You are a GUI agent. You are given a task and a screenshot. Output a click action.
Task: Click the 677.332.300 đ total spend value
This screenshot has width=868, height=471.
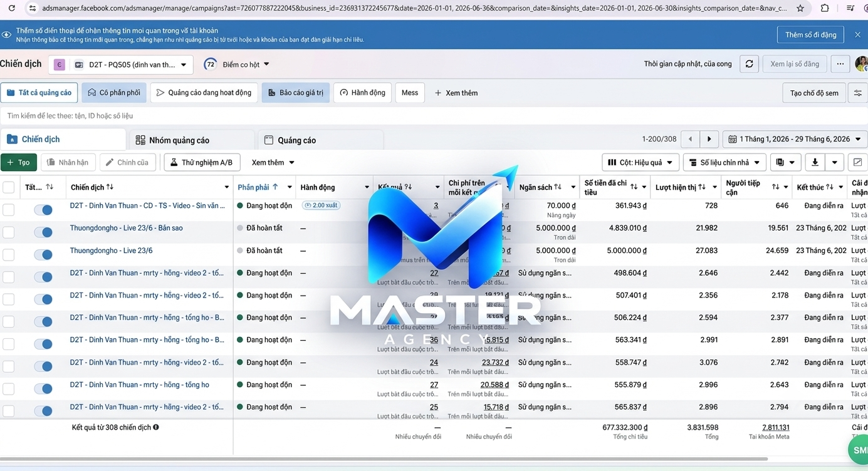624,427
